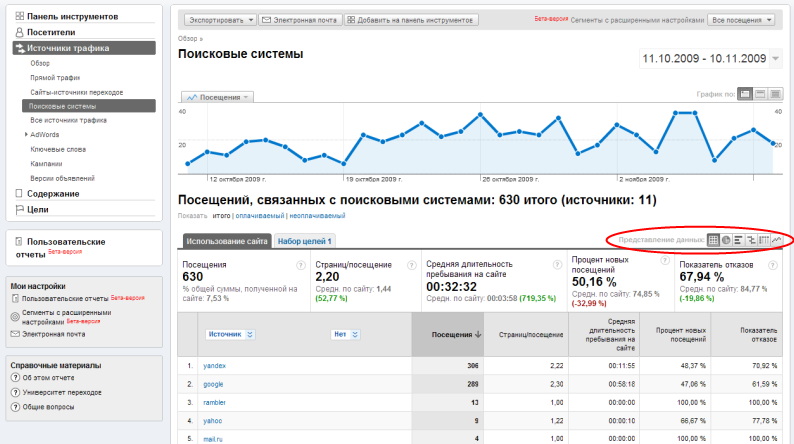Click segments icon in Мои настройки

click(15, 317)
